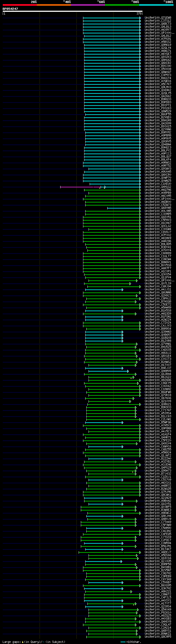Click the UniRef100_B6JGZ2 label
Viewport: 176px width, 644px height.
pos(158,377)
